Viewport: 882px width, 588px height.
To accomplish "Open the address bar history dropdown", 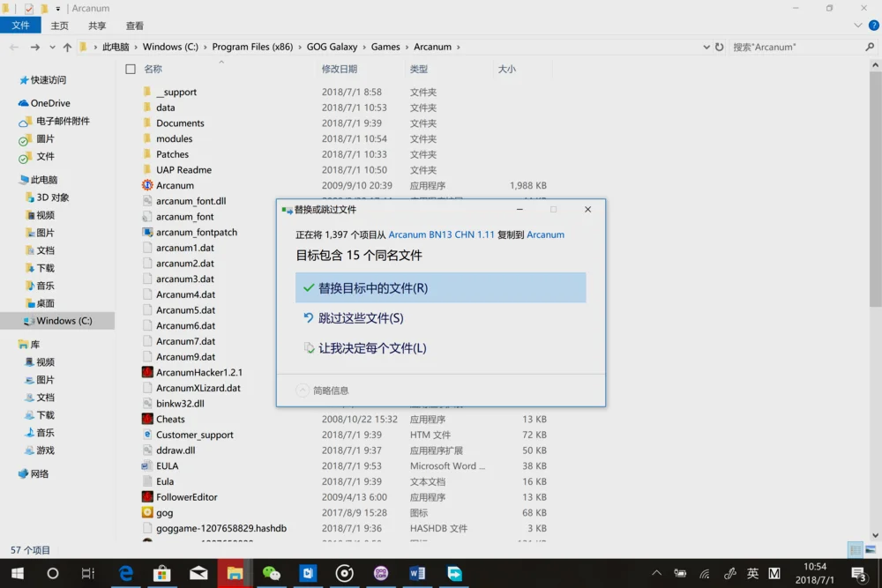I will [x=706, y=48].
